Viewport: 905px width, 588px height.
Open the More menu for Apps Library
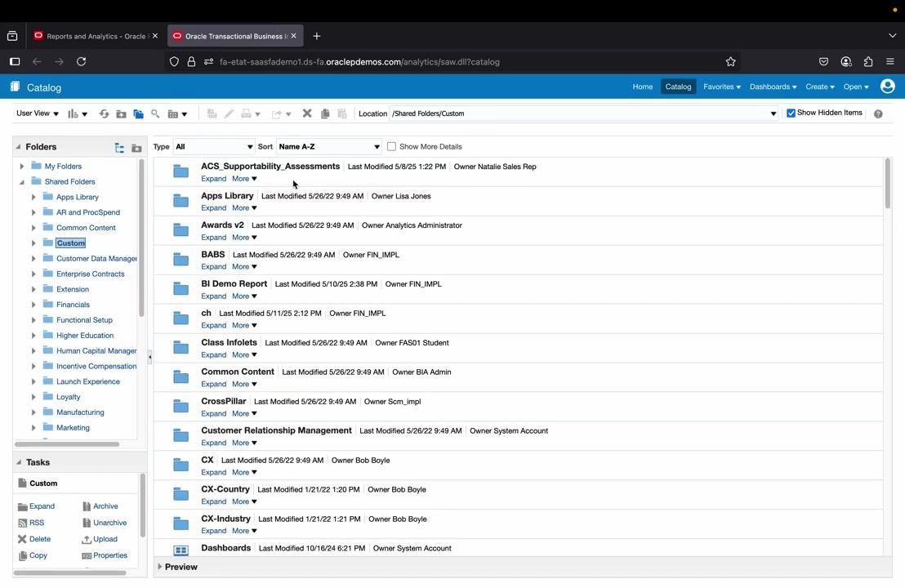pos(244,207)
